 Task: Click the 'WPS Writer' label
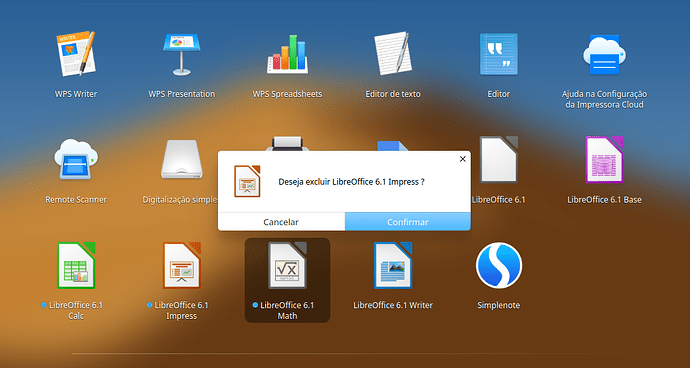[x=76, y=94]
